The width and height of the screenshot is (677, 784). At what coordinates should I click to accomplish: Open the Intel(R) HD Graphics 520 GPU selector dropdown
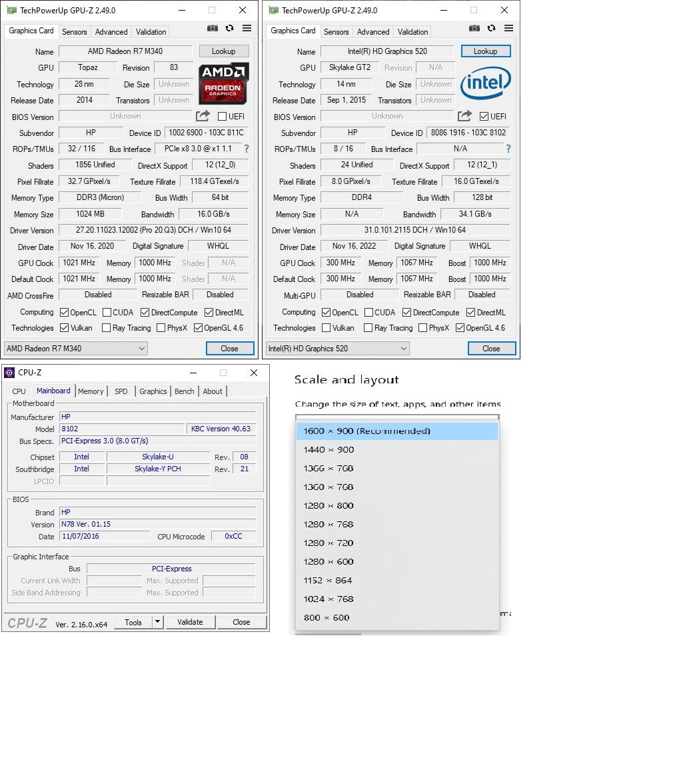(337, 349)
